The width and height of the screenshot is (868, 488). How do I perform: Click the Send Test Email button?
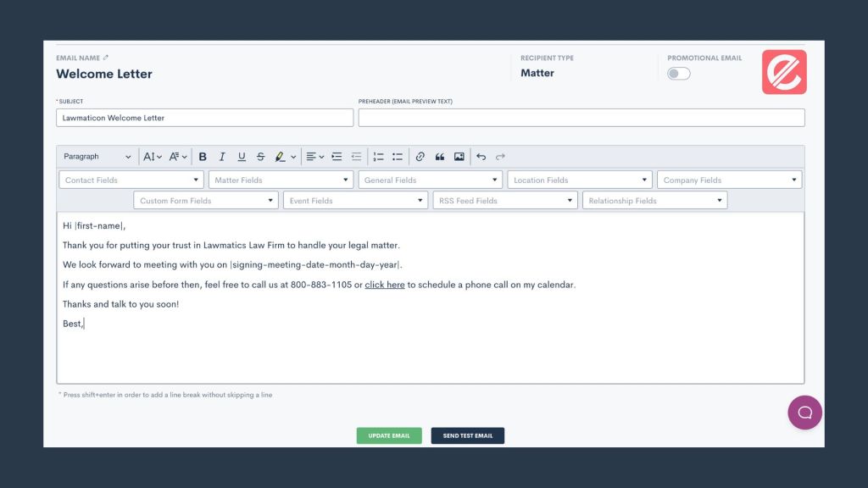pos(468,435)
